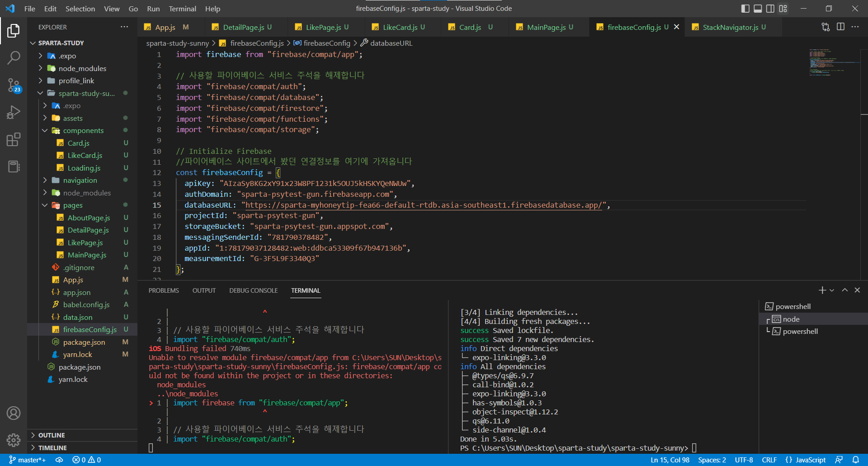Open editor more actions ellipsis
This screenshot has height=466, width=868.
pyautogui.click(x=855, y=27)
